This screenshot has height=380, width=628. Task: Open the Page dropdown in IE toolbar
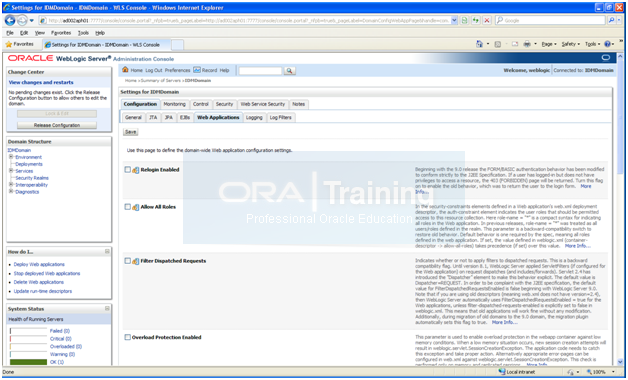(x=549, y=44)
